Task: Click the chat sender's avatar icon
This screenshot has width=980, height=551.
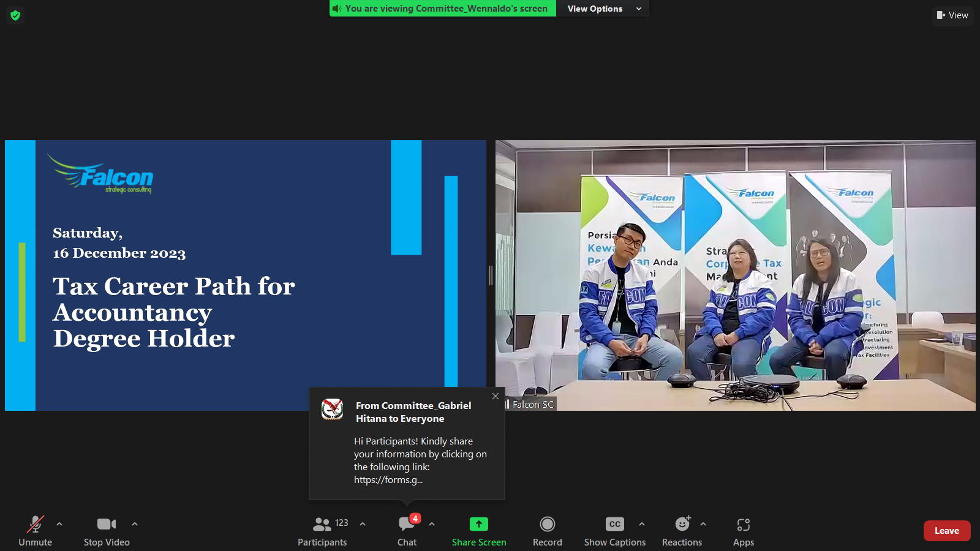Action: point(333,409)
